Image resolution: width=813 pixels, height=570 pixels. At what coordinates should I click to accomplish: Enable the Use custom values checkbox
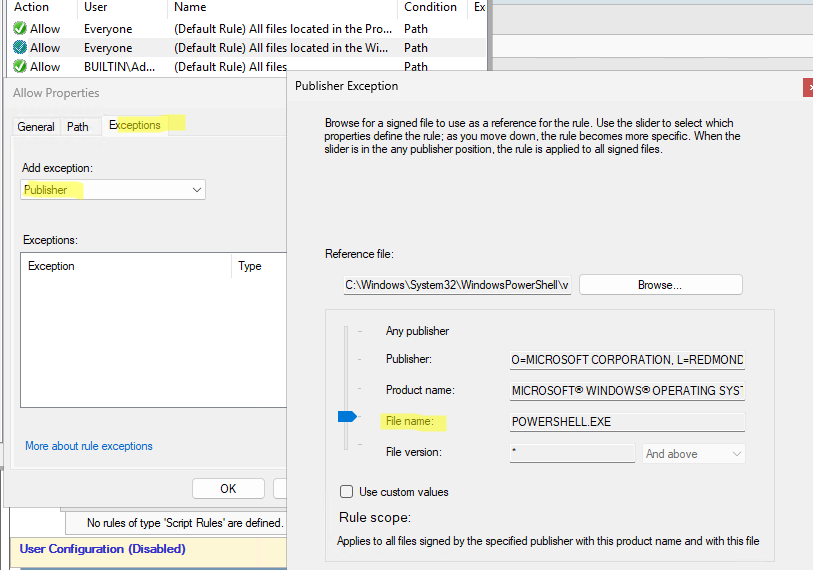[347, 492]
